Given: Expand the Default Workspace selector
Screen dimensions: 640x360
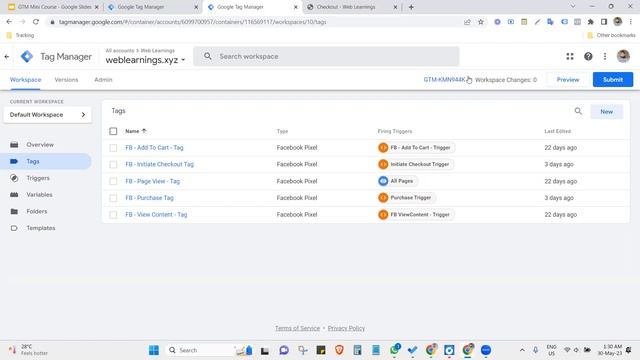Looking at the screenshot, I should (47, 115).
